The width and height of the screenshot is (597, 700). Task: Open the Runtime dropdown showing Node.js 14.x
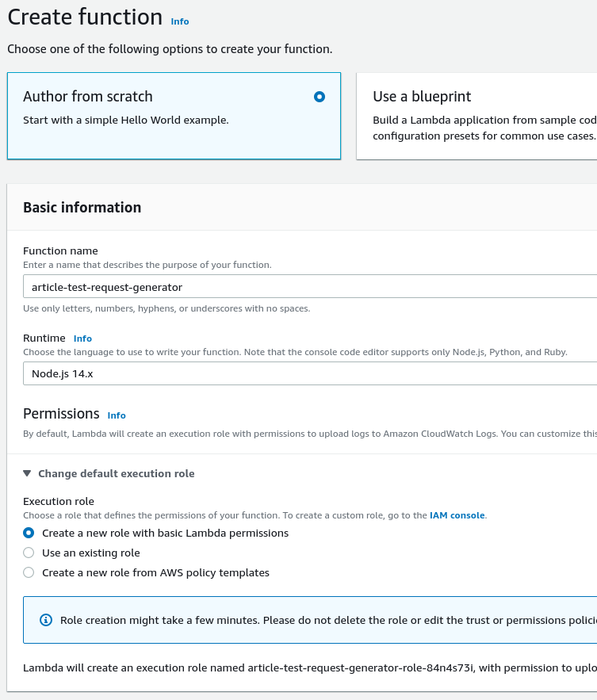tap(309, 373)
